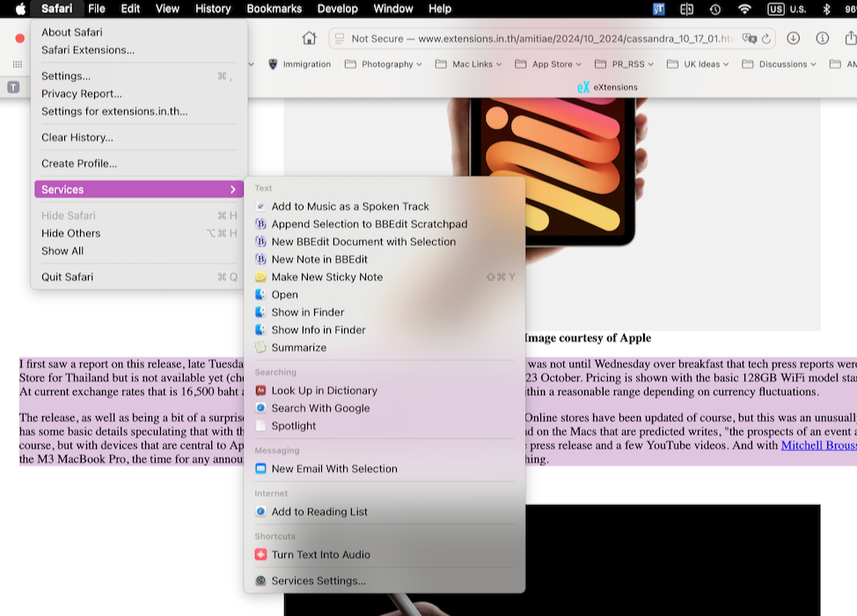Choose About Safari
Image resolution: width=857 pixels, height=616 pixels.
coord(139,33)
